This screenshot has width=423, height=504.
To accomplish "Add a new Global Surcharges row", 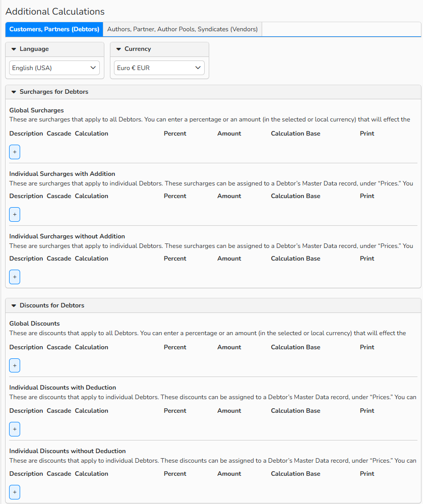I will (15, 152).
